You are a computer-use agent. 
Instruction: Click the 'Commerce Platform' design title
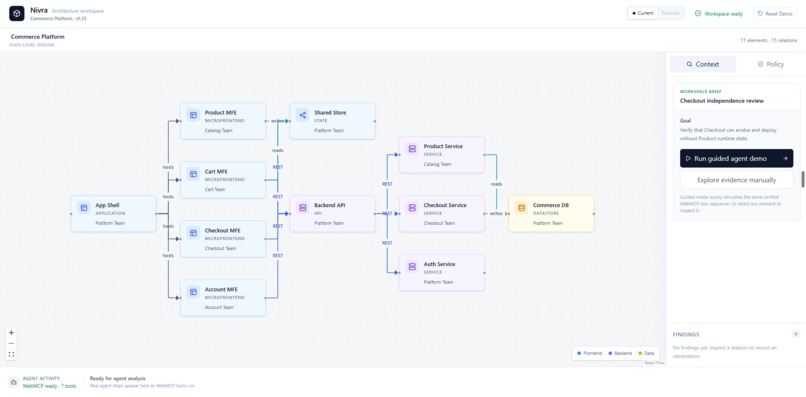(38, 37)
